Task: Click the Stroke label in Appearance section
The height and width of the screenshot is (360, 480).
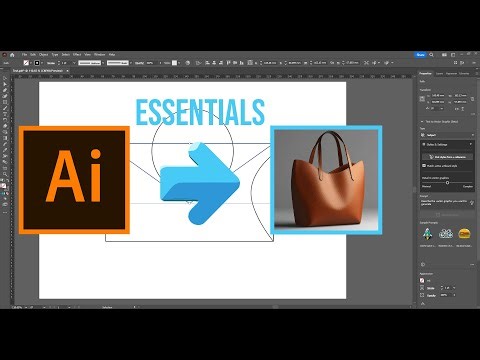Action: tap(431, 288)
